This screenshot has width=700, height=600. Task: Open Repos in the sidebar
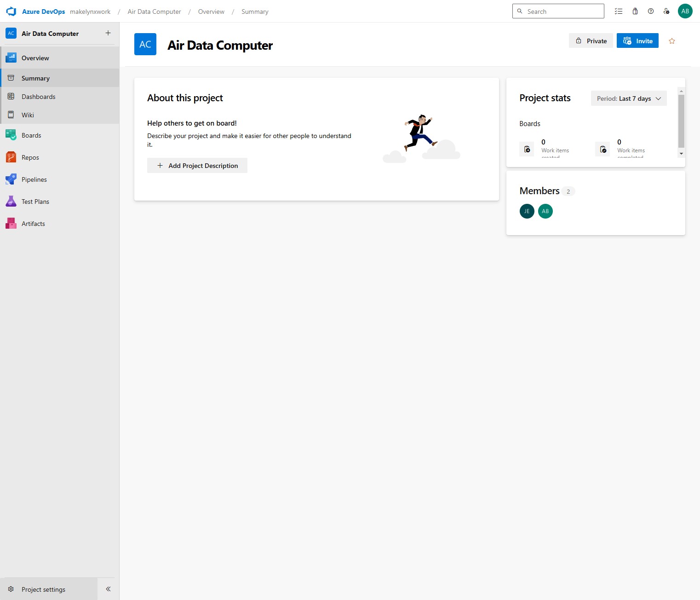pyautogui.click(x=60, y=157)
